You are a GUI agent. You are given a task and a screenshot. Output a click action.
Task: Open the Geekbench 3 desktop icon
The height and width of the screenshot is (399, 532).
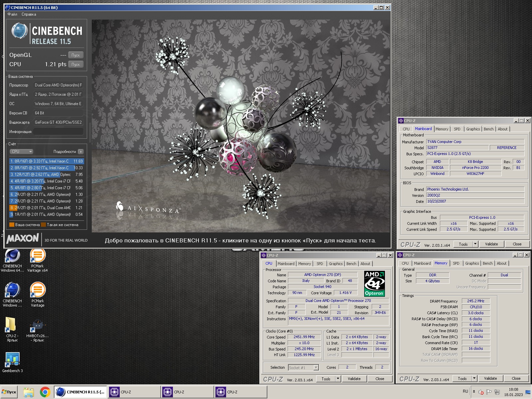click(x=12, y=362)
